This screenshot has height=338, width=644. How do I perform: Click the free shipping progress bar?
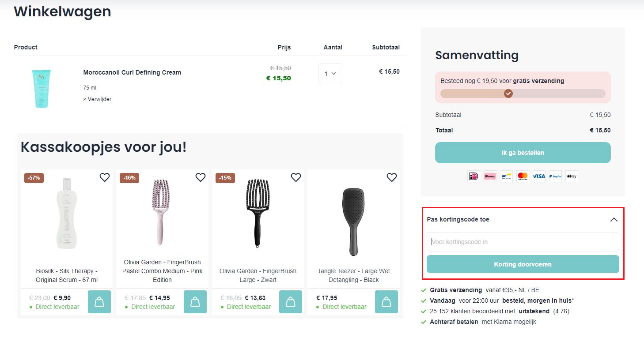coord(523,93)
